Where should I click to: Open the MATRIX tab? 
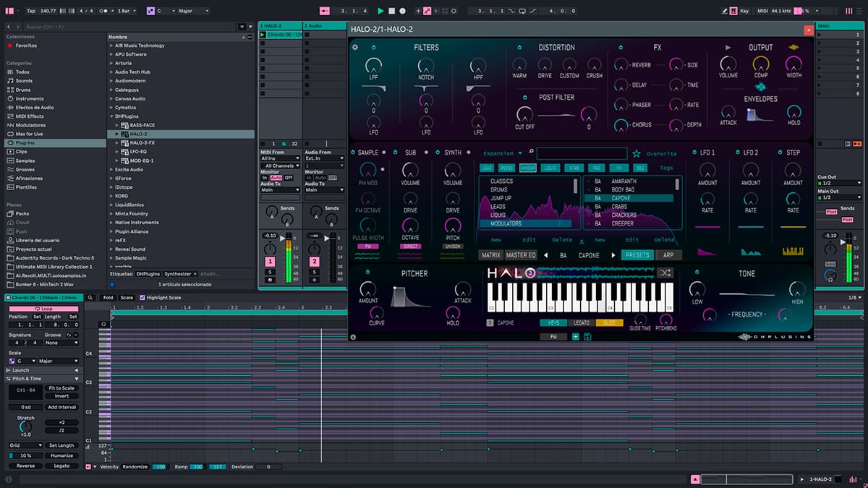point(490,255)
